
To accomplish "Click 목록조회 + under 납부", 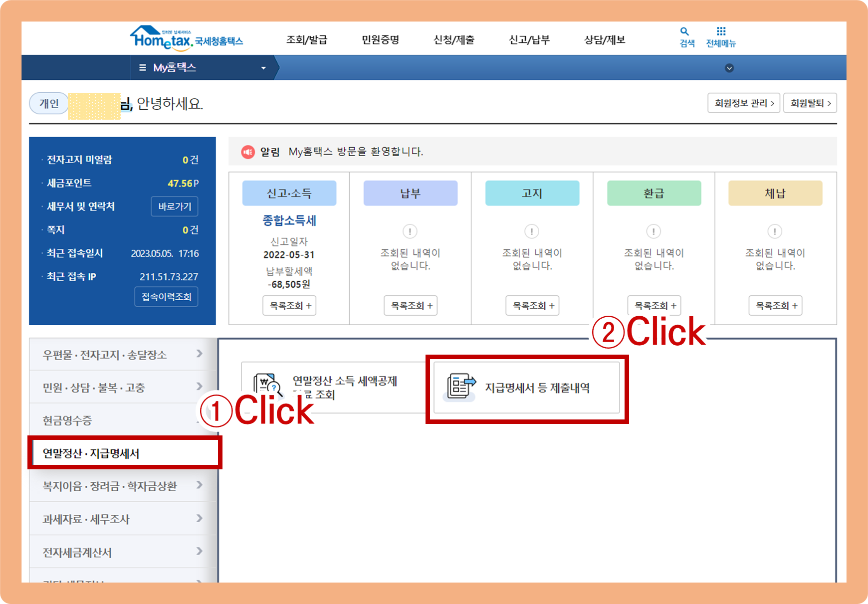I will pos(411,306).
